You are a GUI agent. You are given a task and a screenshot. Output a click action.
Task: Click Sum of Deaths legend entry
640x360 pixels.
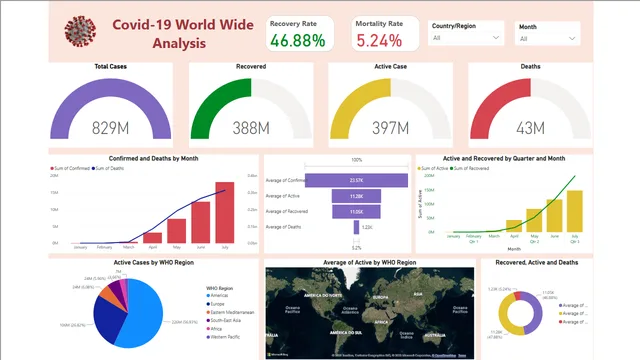[108, 168]
